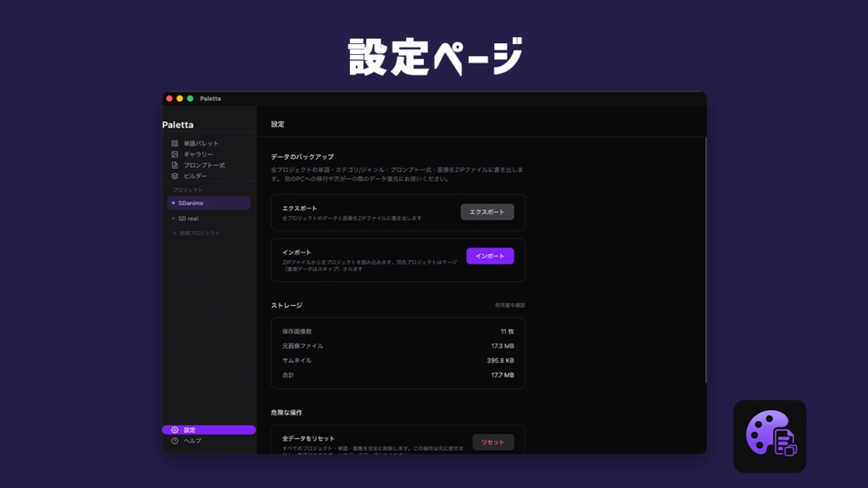This screenshot has width=868, height=488.
Task: Open the 単語パレット grid icon
Action: pyautogui.click(x=175, y=143)
